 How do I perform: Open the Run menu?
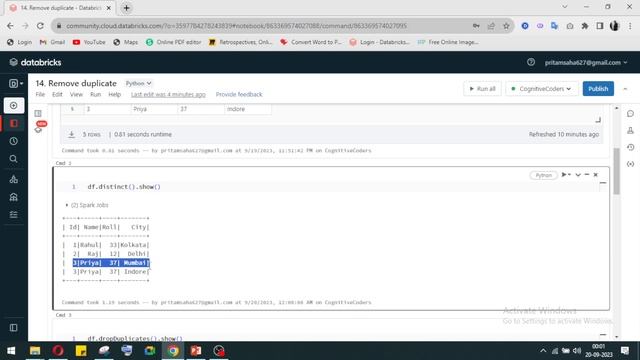[96, 94]
